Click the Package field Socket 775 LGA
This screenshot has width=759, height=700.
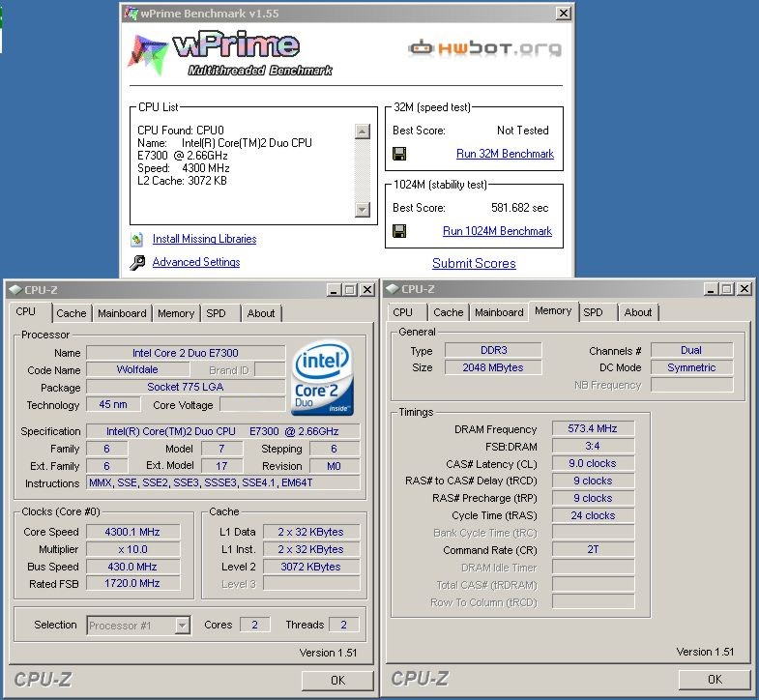coord(186,387)
